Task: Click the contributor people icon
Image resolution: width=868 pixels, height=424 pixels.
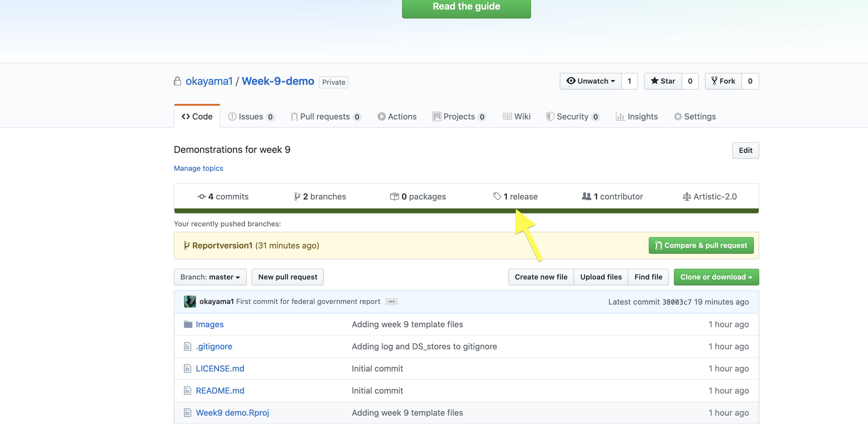Action: pyautogui.click(x=586, y=196)
